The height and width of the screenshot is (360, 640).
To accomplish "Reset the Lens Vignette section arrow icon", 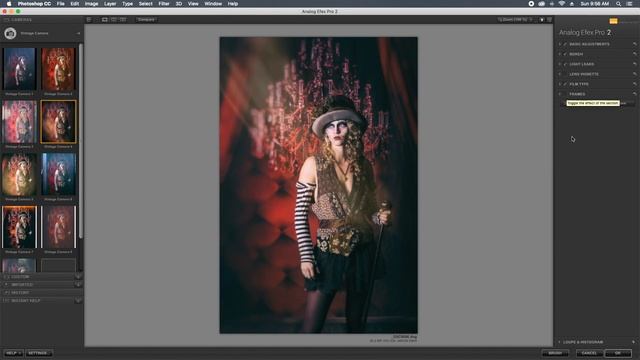I will pos(635,74).
